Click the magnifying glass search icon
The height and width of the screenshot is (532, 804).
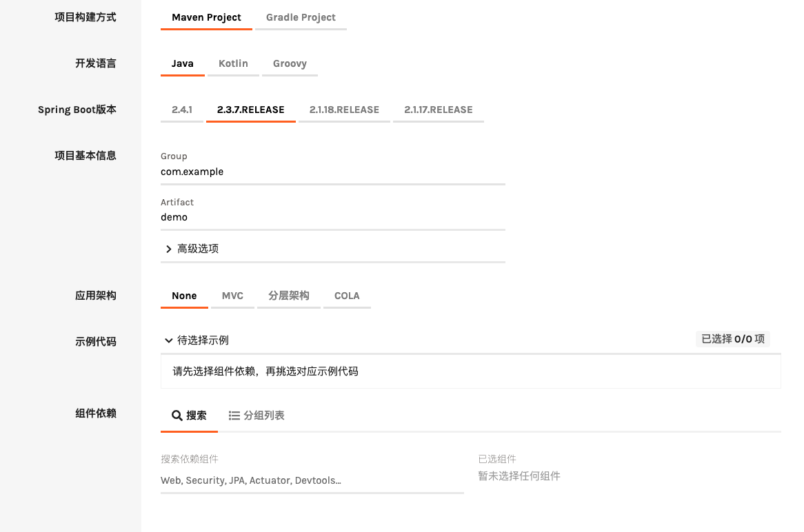177,416
